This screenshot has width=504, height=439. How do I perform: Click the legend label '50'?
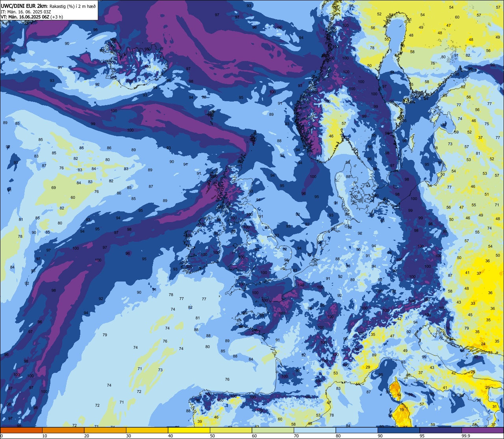[213, 436]
